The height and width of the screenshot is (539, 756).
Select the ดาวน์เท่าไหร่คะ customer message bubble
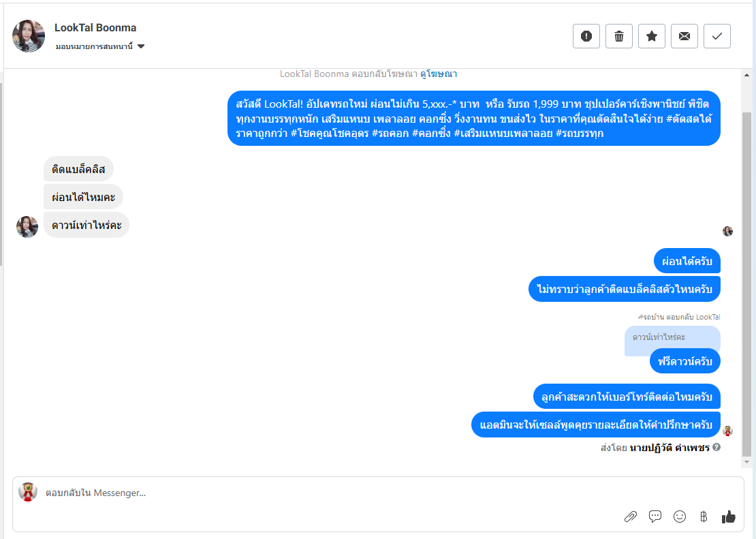pos(86,226)
